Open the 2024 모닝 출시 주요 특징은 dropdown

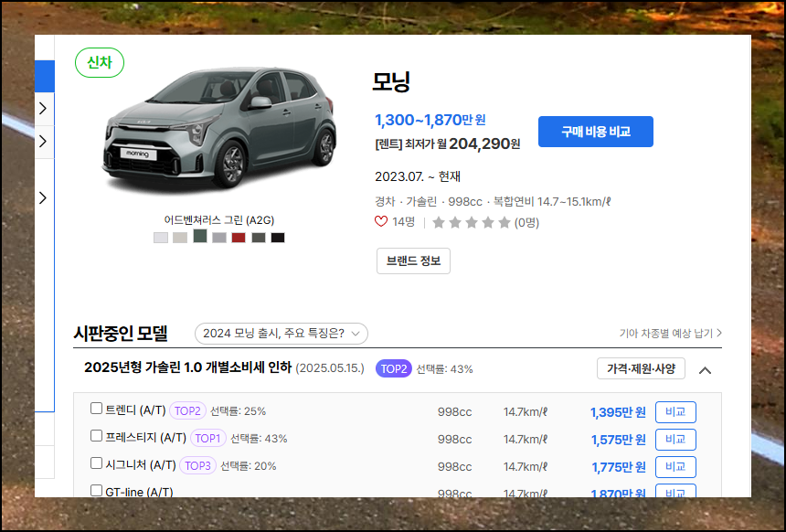[281, 334]
